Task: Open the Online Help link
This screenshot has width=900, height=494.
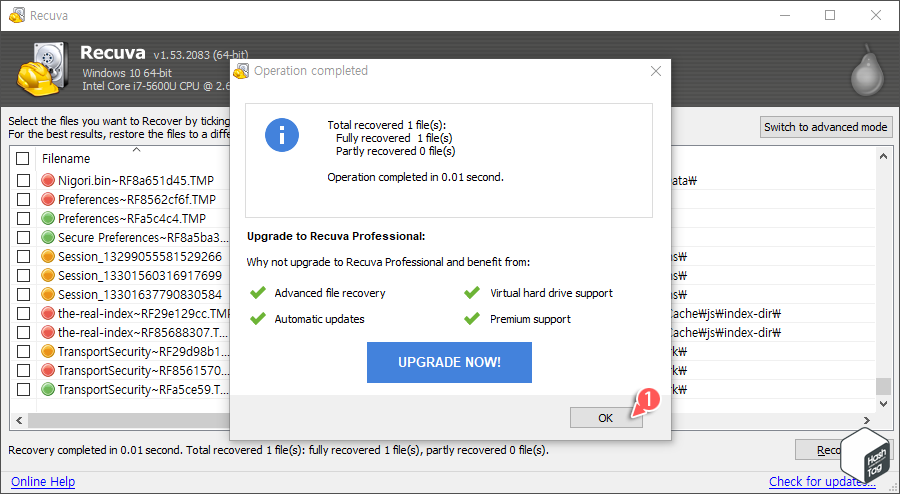Action: [x=43, y=481]
